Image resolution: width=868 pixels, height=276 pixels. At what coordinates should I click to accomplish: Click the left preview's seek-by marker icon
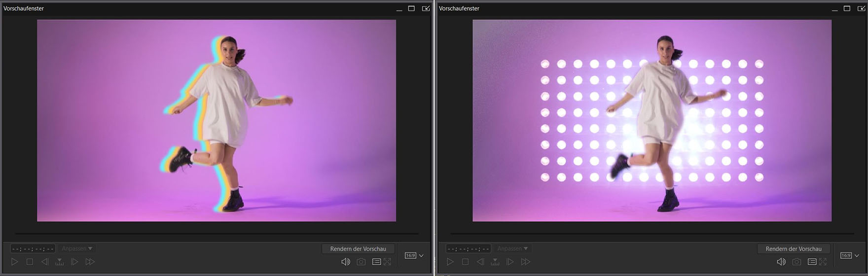coord(60,262)
